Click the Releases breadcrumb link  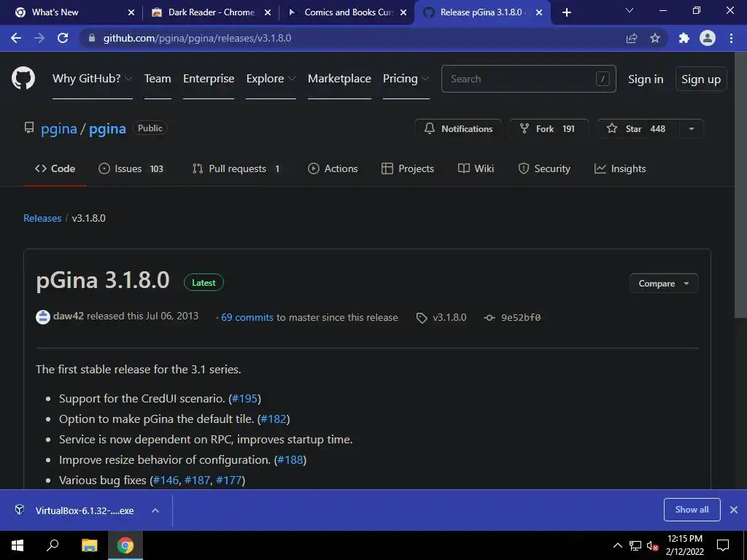42,218
